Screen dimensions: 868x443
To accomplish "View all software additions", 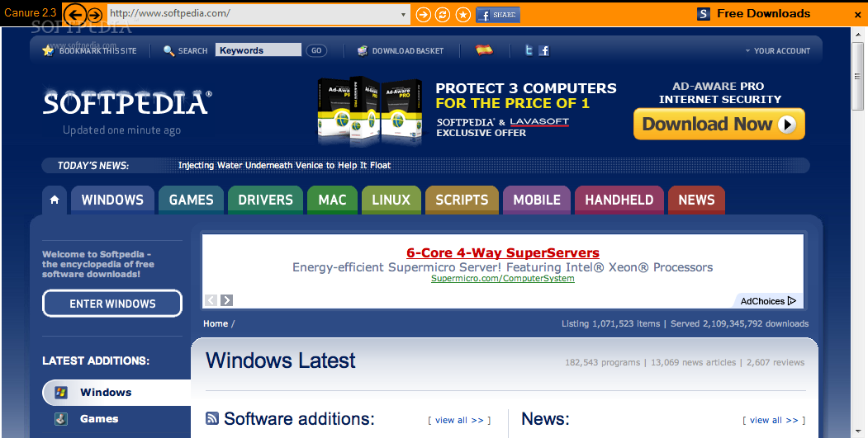I will click(459, 421).
